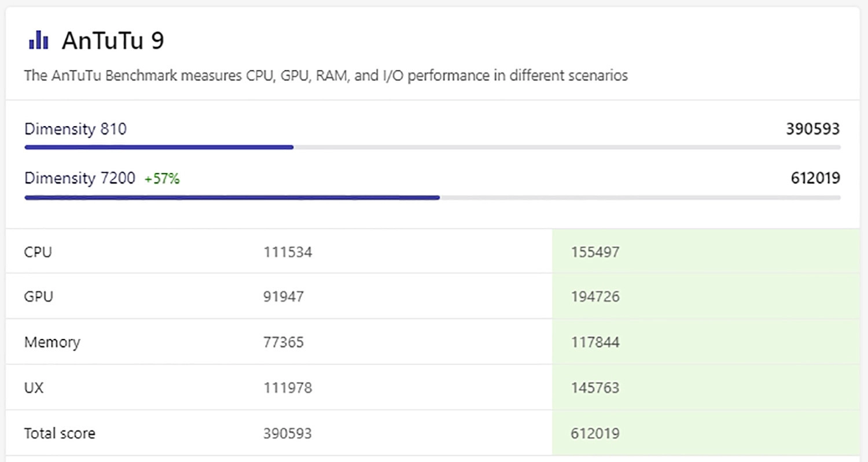Image resolution: width=868 pixels, height=462 pixels.
Task: Click the 612019 cell in Total score row
Action: point(595,433)
